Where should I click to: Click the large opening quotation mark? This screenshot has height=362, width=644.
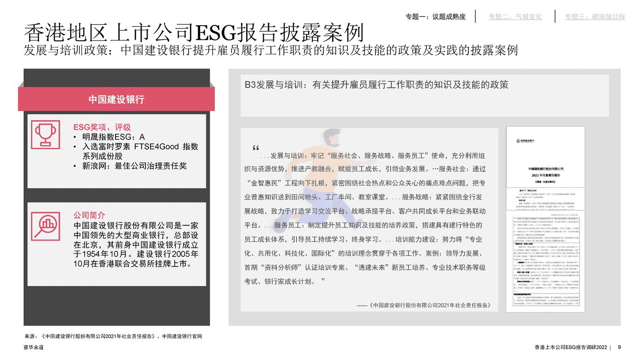click(256, 148)
